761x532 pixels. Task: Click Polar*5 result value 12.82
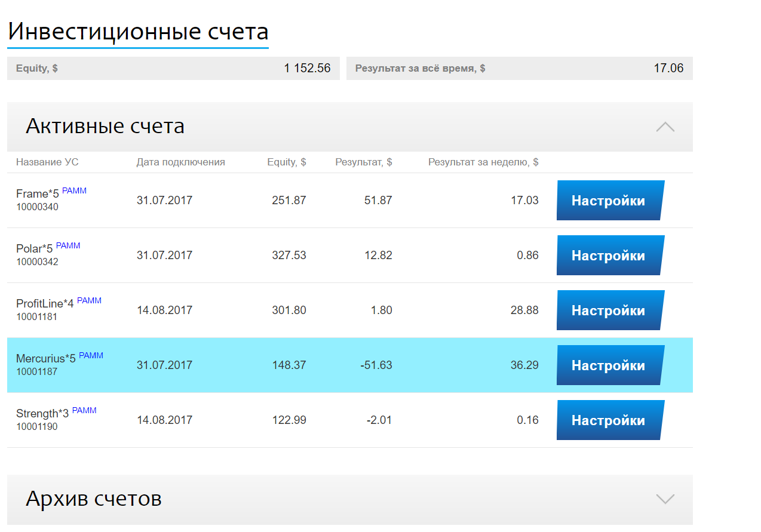[x=378, y=256]
